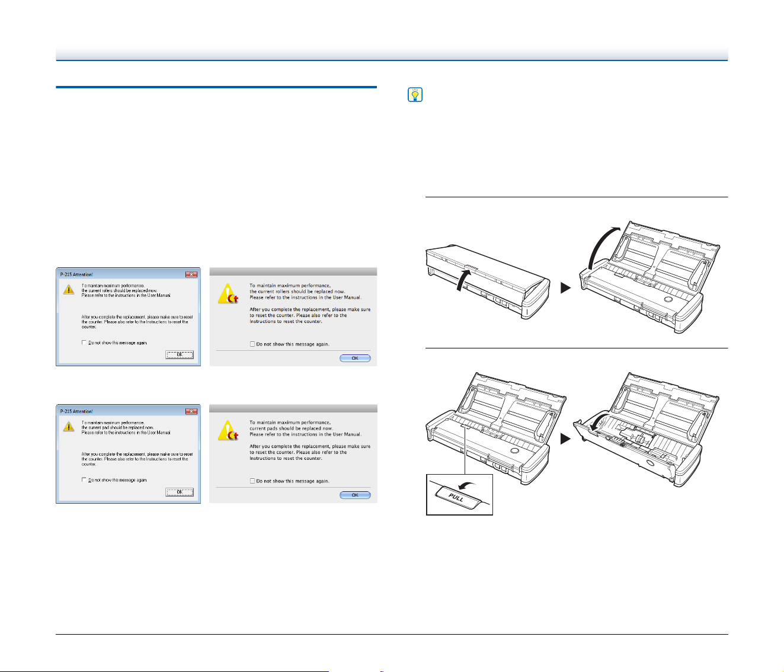Tick 'Do not show this message again' in Windows rollers dialog

pyautogui.click(x=84, y=343)
